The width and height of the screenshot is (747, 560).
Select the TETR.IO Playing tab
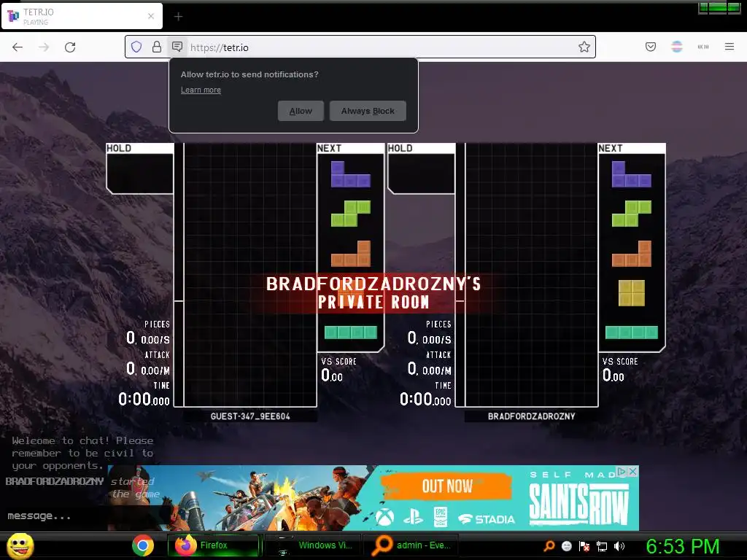point(82,16)
